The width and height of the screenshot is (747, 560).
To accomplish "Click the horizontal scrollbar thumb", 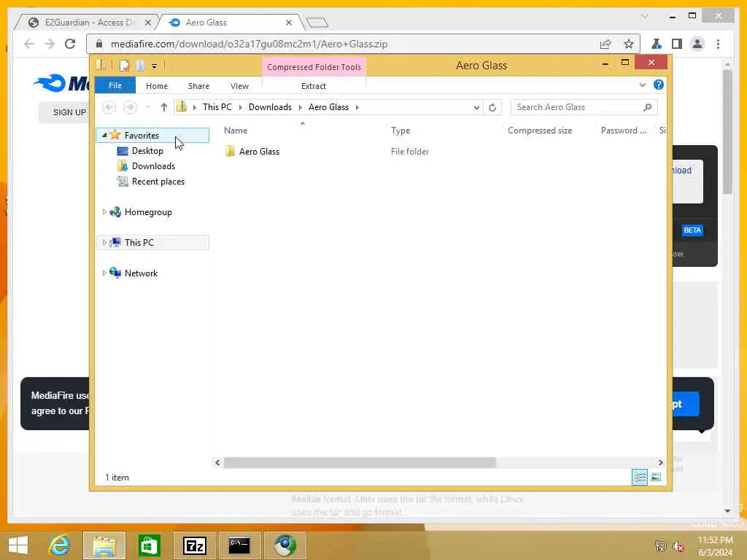I will point(360,462).
